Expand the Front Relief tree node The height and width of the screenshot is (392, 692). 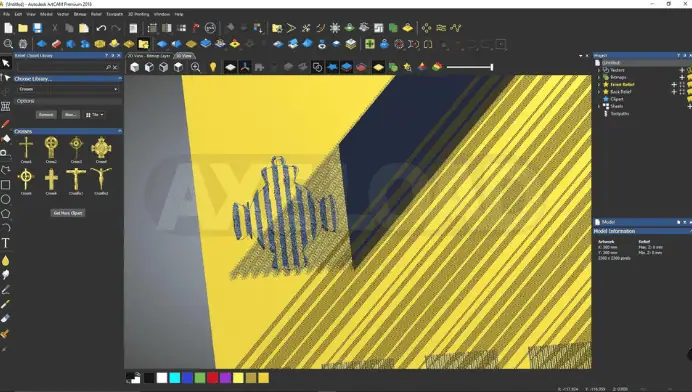599,84
